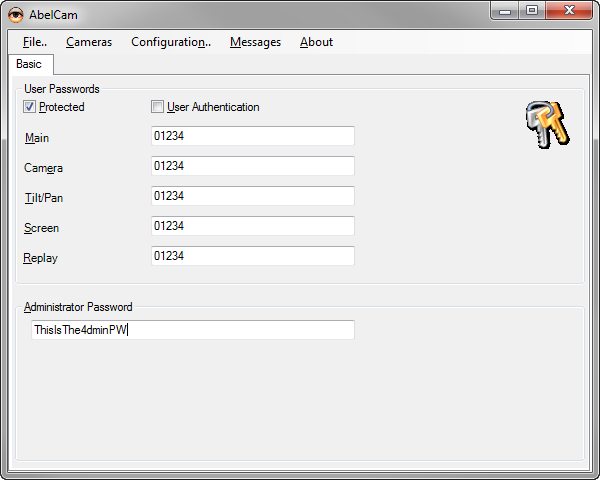Viewport: 600px width, 480px height.
Task: Click into the Replay password field
Action: click(x=252, y=256)
